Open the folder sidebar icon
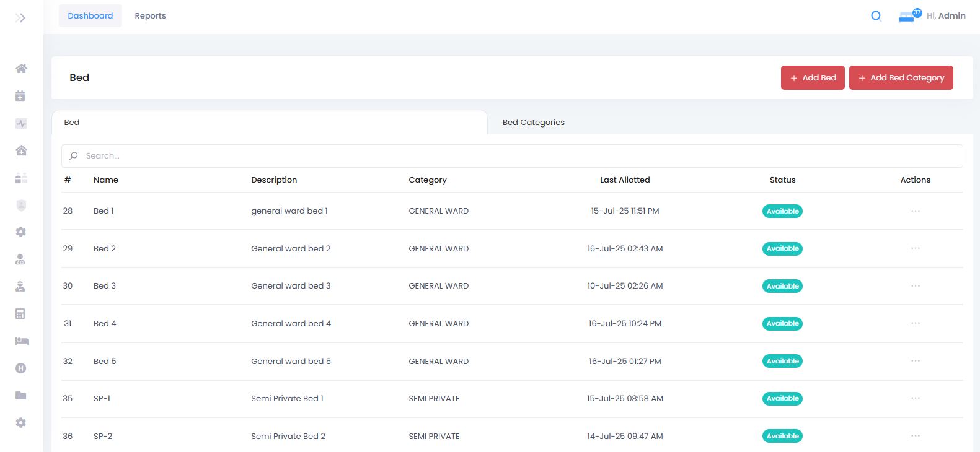The image size is (980, 452). [x=21, y=396]
